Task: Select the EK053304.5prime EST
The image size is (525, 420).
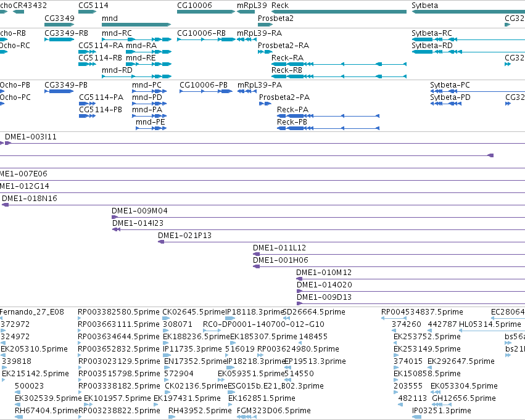Action: click(x=436, y=392)
